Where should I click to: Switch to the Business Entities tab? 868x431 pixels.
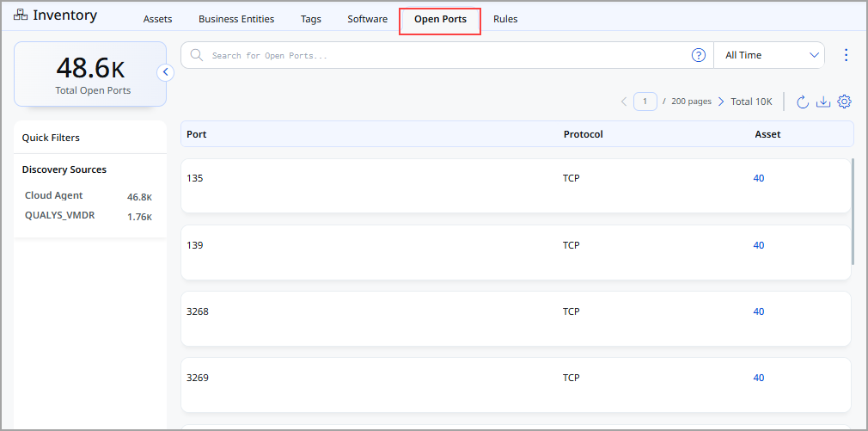coord(236,19)
